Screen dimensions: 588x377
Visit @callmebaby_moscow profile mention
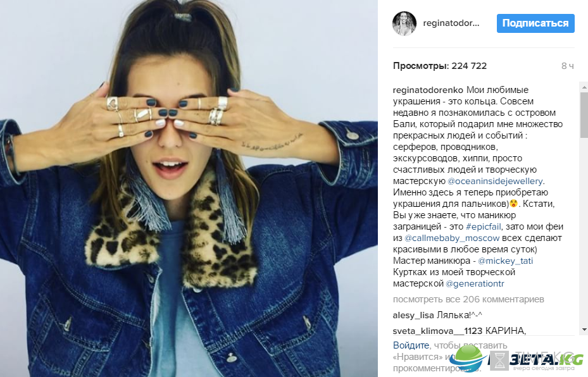tap(452, 238)
